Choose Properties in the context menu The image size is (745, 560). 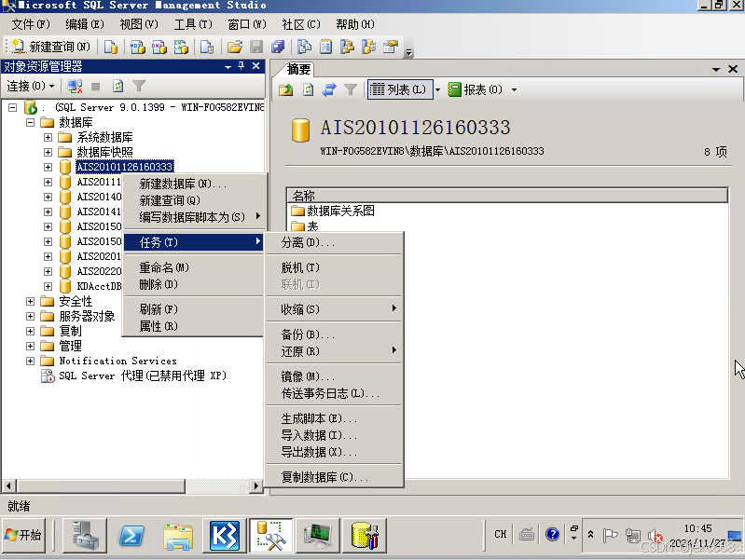(194, 326)
